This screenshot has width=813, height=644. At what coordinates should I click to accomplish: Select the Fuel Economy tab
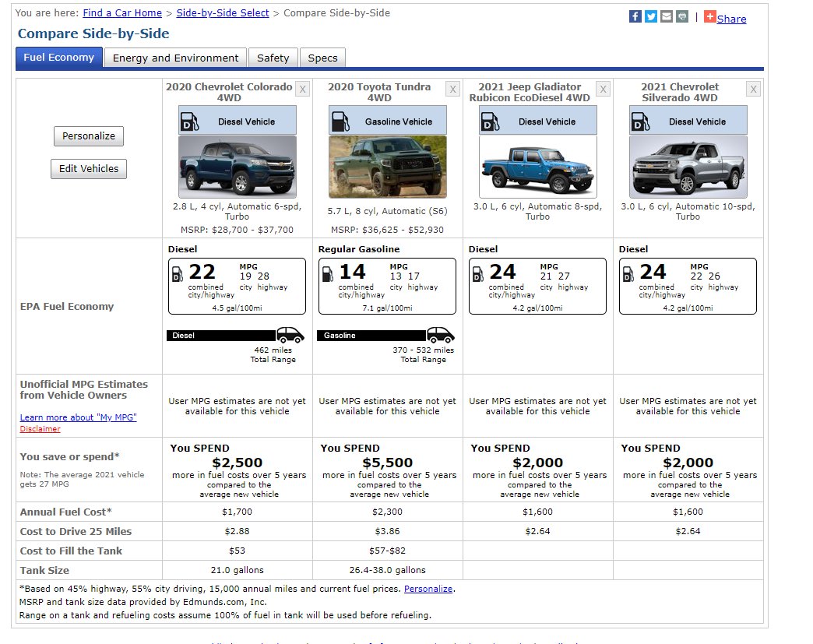pos(59,58)
